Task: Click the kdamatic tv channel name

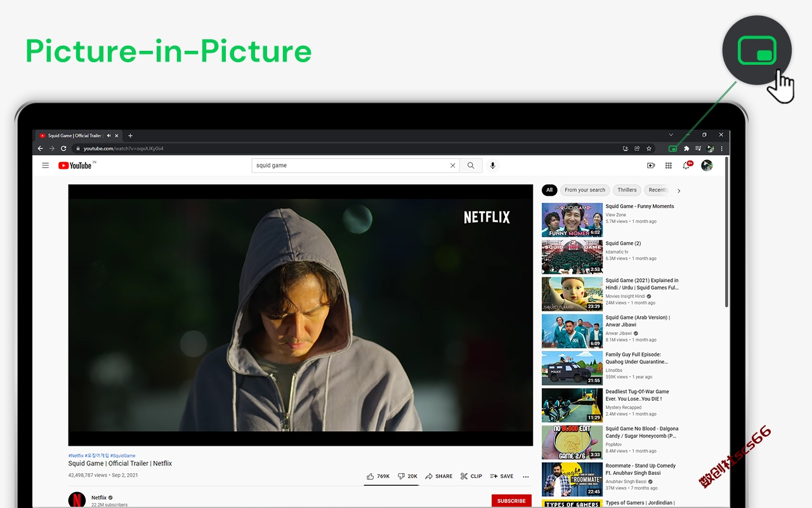Action: (617, 252)
